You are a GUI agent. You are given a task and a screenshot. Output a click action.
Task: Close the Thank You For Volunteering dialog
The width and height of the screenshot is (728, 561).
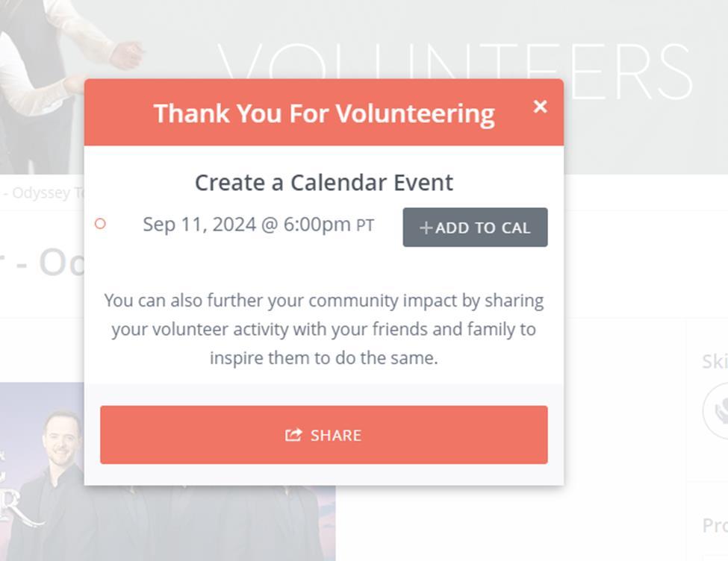pyautogui.click(x=541, y=107)
